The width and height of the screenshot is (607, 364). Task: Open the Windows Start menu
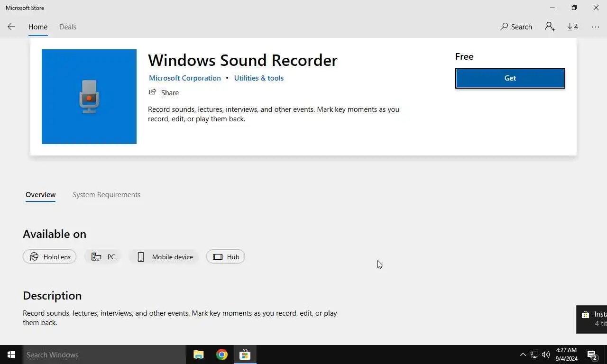click(11, 355)
